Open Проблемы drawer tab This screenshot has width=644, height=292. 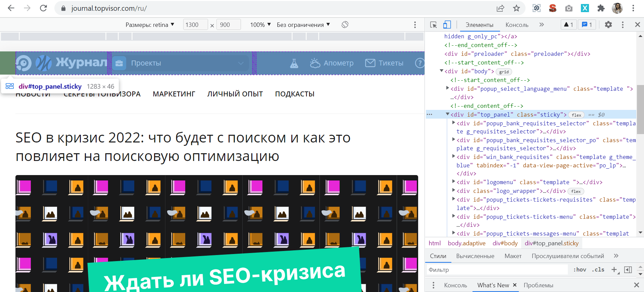click(538, 285)
